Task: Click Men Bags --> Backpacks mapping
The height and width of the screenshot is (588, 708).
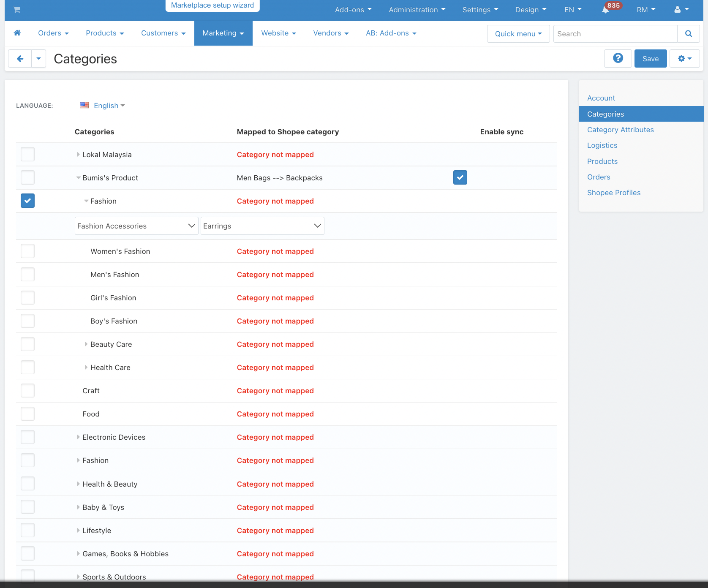Action: 280,178
